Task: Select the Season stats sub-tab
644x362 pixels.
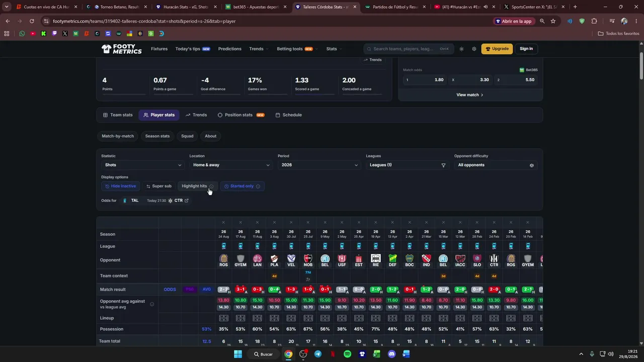Action: (157, 136)
